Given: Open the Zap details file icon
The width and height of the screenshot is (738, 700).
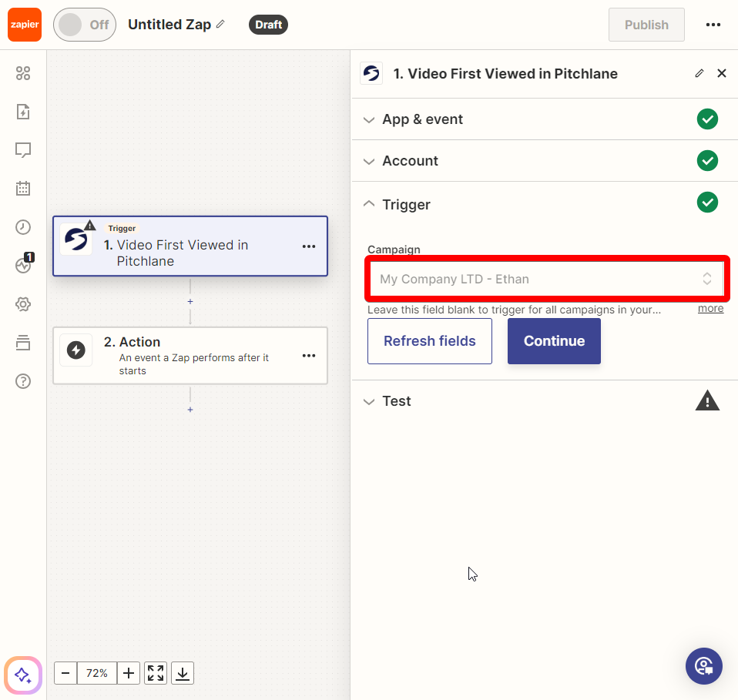Looking at the screenshot, I should pos(23,112).
